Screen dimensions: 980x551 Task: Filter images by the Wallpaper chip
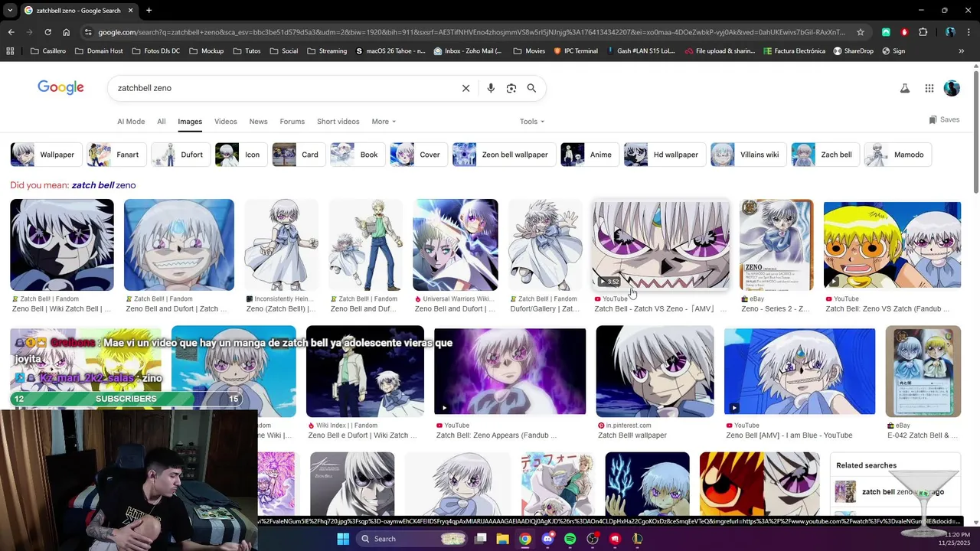pos(45,155)
